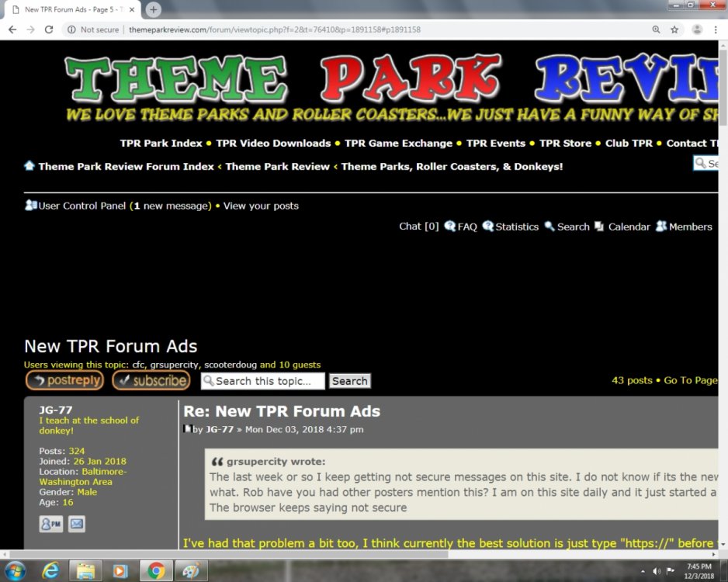
Task: Open Search using the magnifier icon
Action: (x=550, y=227)
